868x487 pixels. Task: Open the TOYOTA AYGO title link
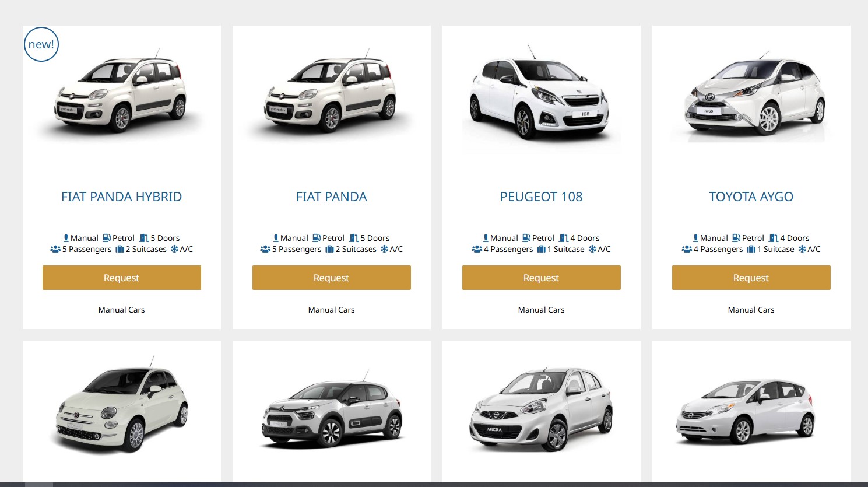(751, 197)
